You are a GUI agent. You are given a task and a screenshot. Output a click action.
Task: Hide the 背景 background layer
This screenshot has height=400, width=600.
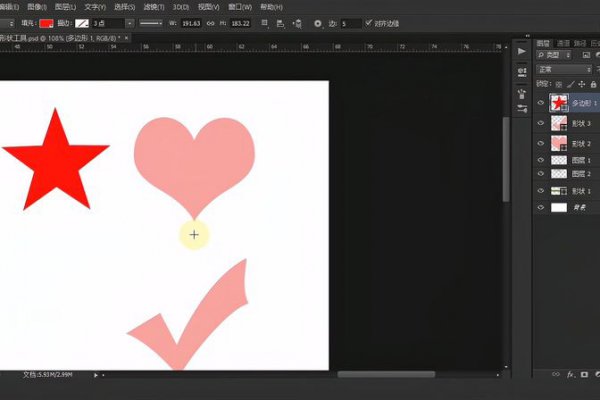[x=541, y=207]
